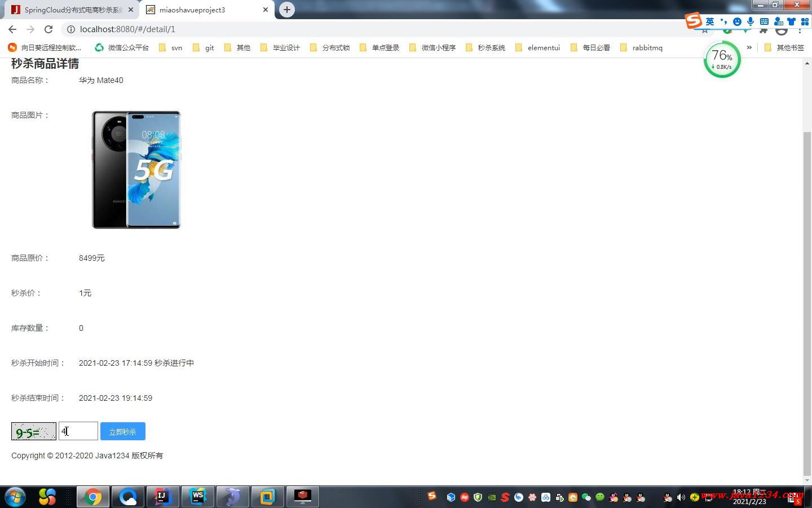Refresh the 9-5= captcha image
This screenshot has height=508, width=812.
click(x=34, y=431)
